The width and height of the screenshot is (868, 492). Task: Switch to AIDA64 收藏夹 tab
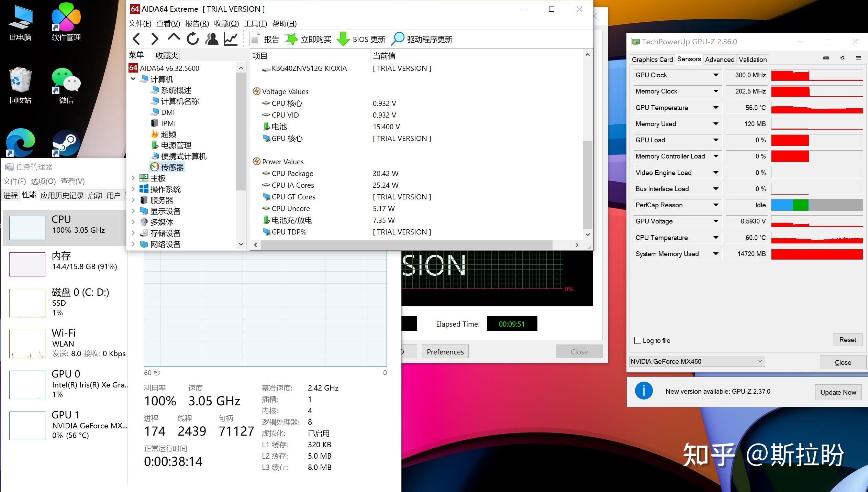167,55
